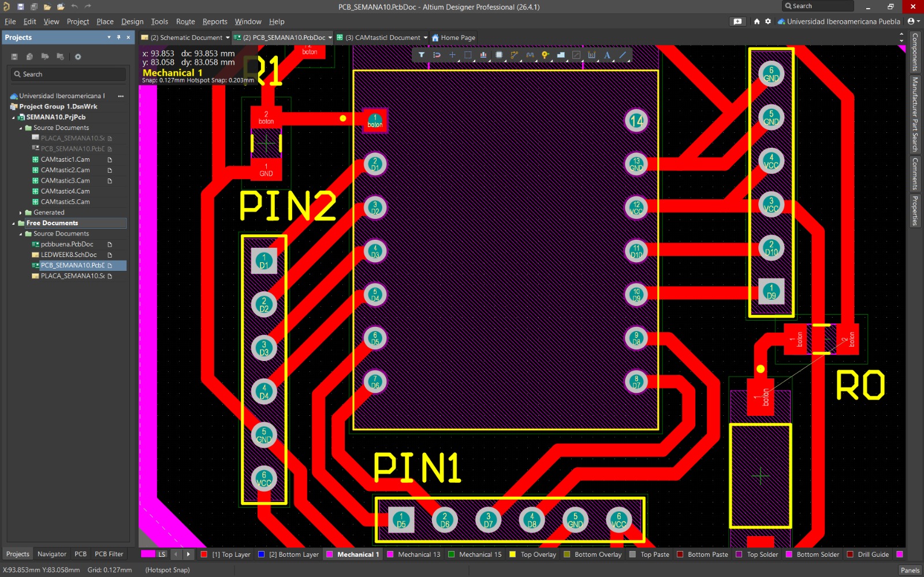Open the CAMtastic! Document tab dropdown
924x577 pixels.
426,38
